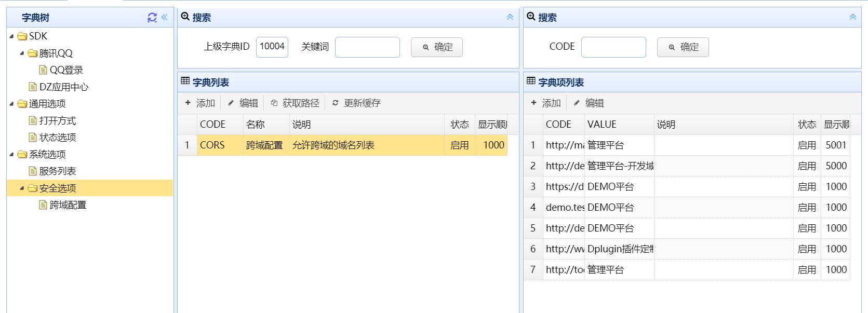Click 确定 in dictionary list search
This screenshot has width=868, height=313.
click(x=437, y=47)
